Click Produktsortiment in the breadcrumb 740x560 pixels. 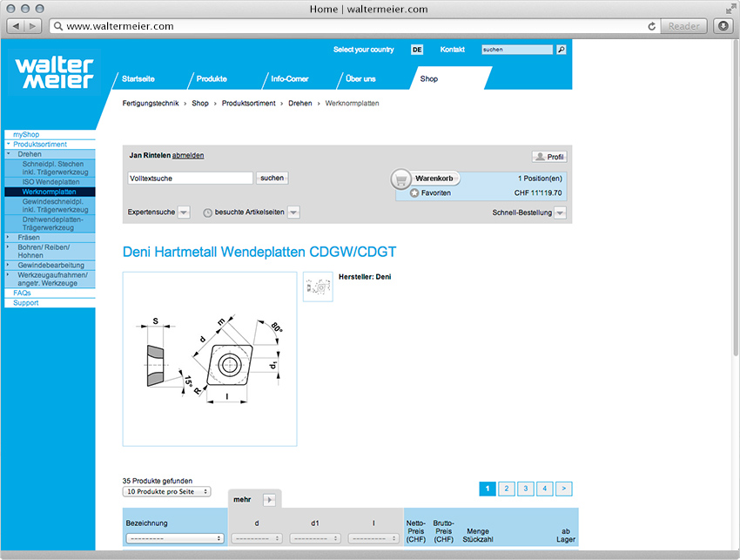coord(249,104)
